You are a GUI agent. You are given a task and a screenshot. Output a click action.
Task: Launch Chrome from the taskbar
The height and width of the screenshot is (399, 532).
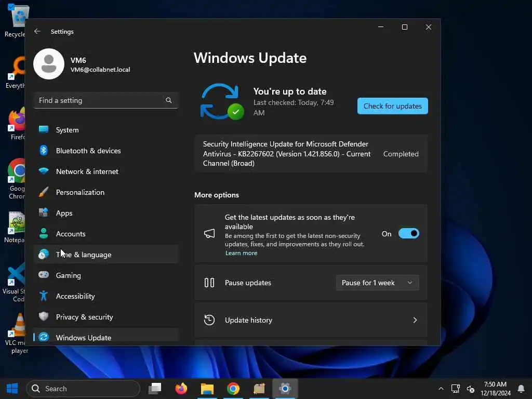pyautogui.click(x=233, y=389)
